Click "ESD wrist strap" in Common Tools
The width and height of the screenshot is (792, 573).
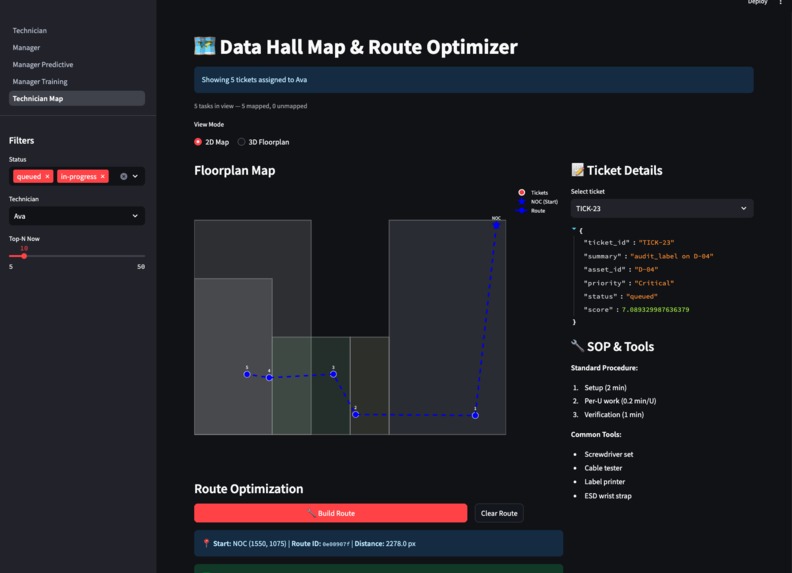pos(608,496)
